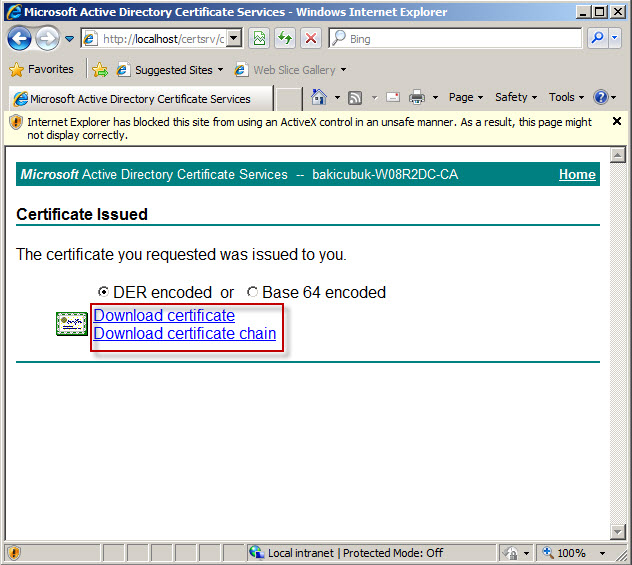Expand Home button dropdown arrow
Screen dimensions: 632x565
pos(337,98)
